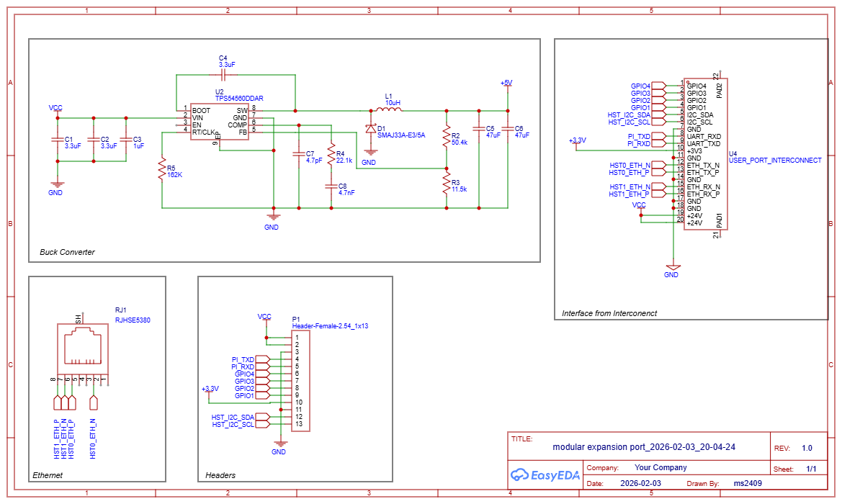Select the C7 4.7pF capacitor symbol
Viewport: 842px width, 504px height.
click(299, 154)
